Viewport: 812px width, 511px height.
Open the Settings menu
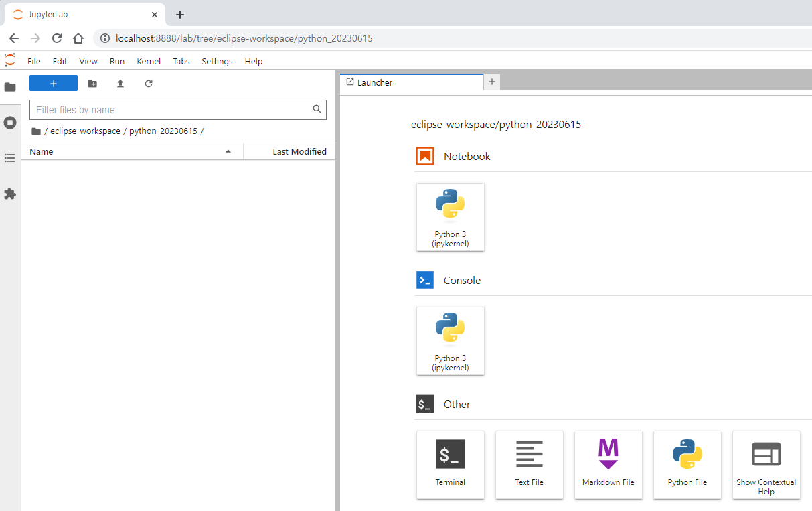coord(217,61)
